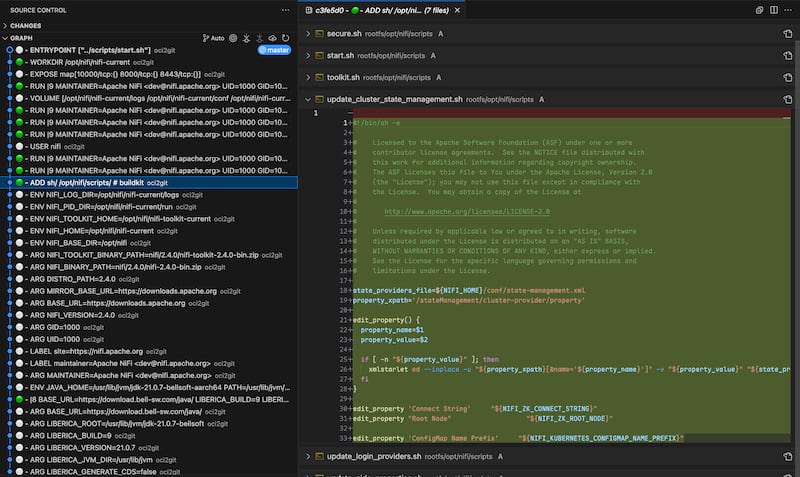Image resolution: width=800 pixels, height=477 pixels.
Task: Click secure.sh file name
Action: click(344, 34)
